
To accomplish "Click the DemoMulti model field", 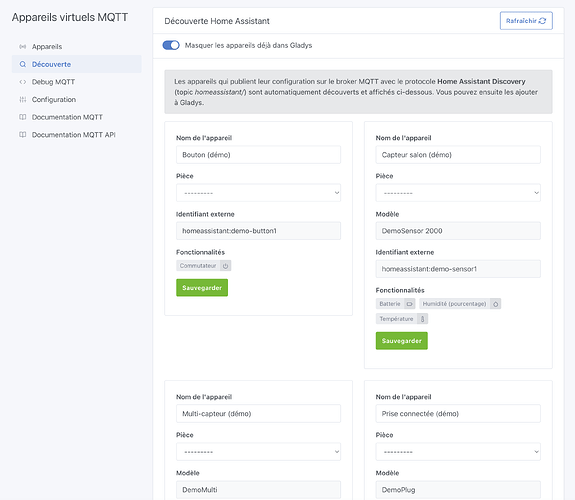I will tap(259, 490).
